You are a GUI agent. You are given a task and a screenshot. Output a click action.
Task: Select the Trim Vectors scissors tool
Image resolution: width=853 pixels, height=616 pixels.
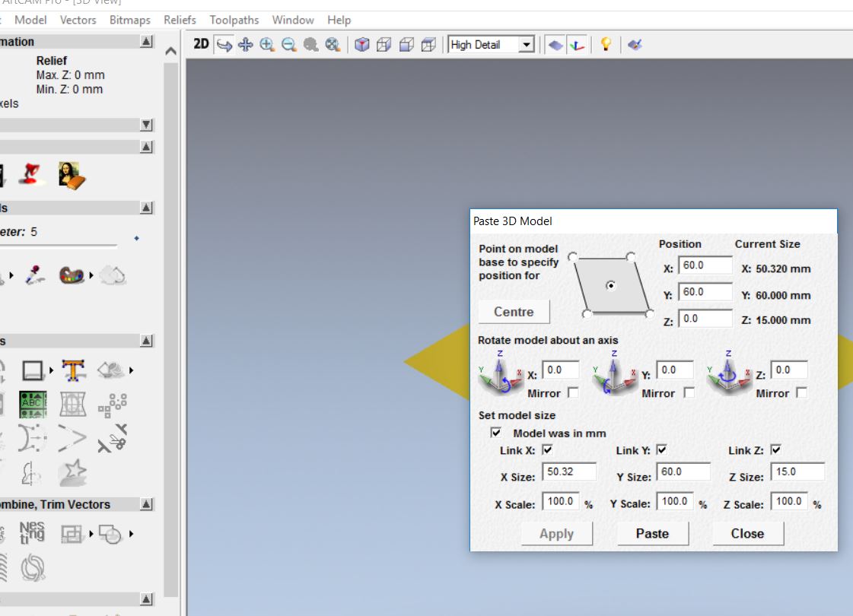113,438
